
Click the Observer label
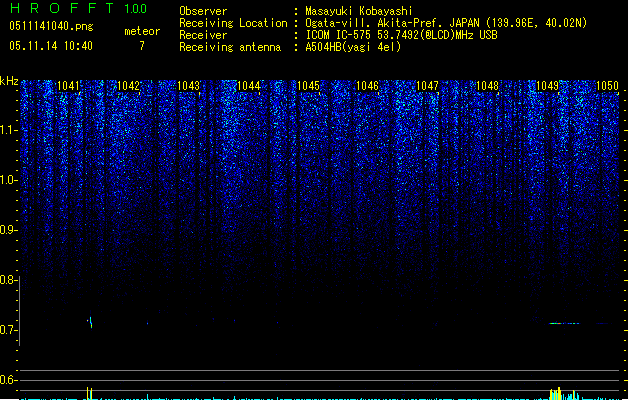(x=203, y=11)
